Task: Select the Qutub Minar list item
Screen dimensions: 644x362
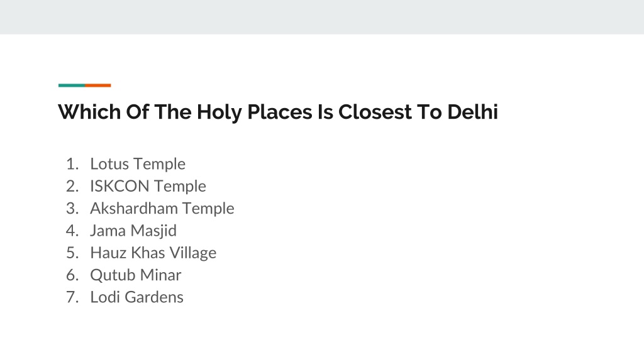Action: click(136, 275)
